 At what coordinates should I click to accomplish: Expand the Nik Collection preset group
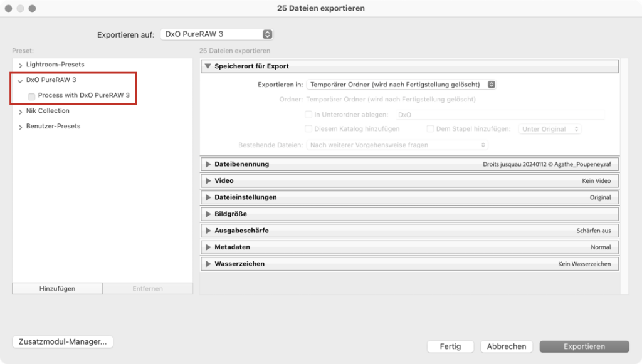click(20, 112)
